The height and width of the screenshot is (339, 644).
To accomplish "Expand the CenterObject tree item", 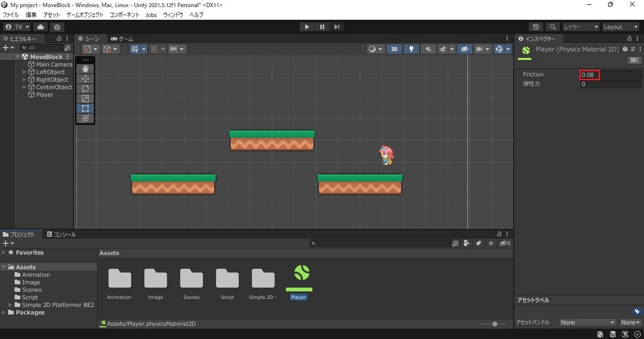I will click(25, 87).
